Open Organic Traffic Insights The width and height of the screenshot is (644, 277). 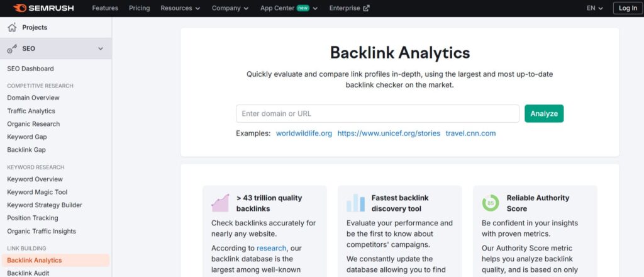[x=42, y=231]
